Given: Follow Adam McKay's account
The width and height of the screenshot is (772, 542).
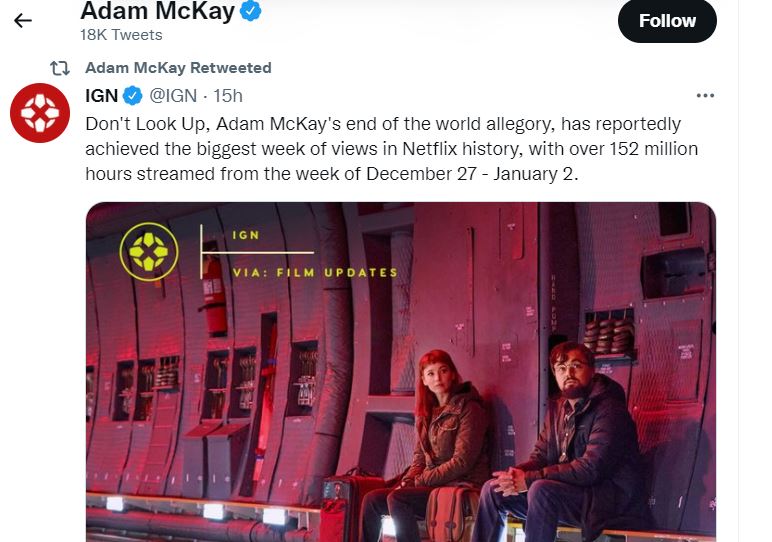Looking at the screenshot, I should (667, 21).
